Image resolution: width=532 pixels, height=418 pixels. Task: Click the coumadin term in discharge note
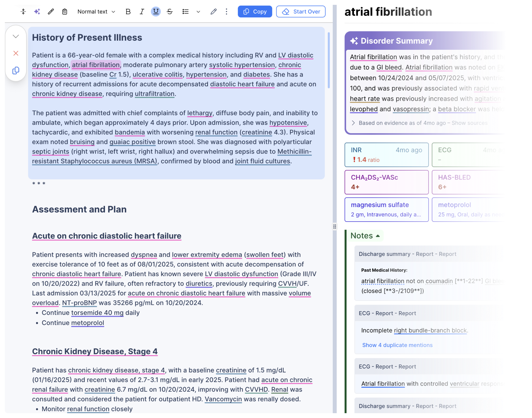[x=439, y=281]
